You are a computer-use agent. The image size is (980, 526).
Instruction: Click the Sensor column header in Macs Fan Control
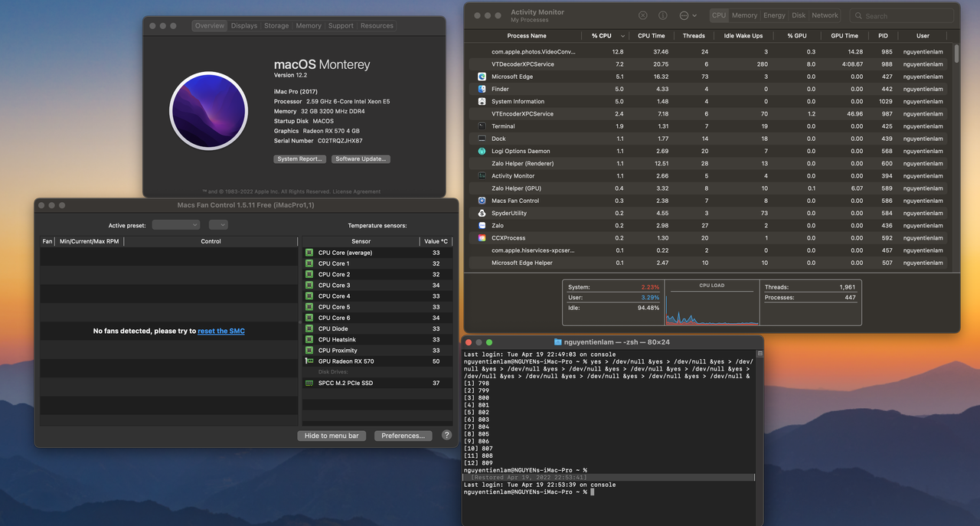click(x=361, y=241)
